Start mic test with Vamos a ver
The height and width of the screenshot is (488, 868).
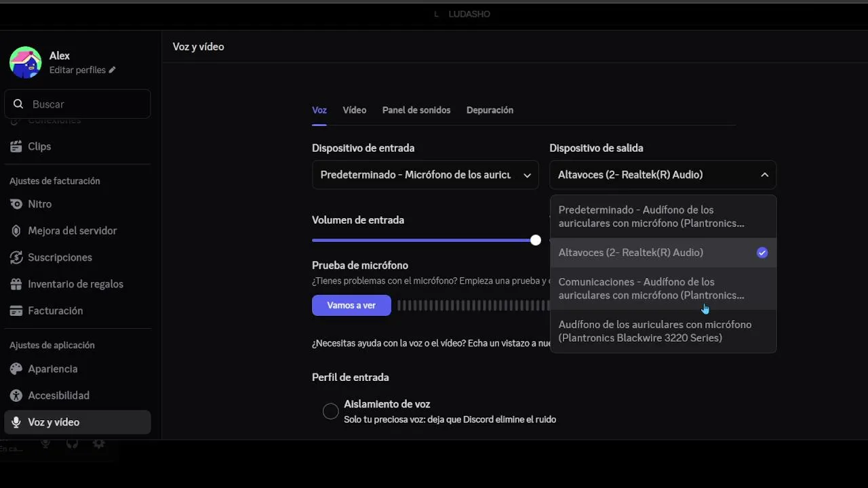(x=351, y=306)
